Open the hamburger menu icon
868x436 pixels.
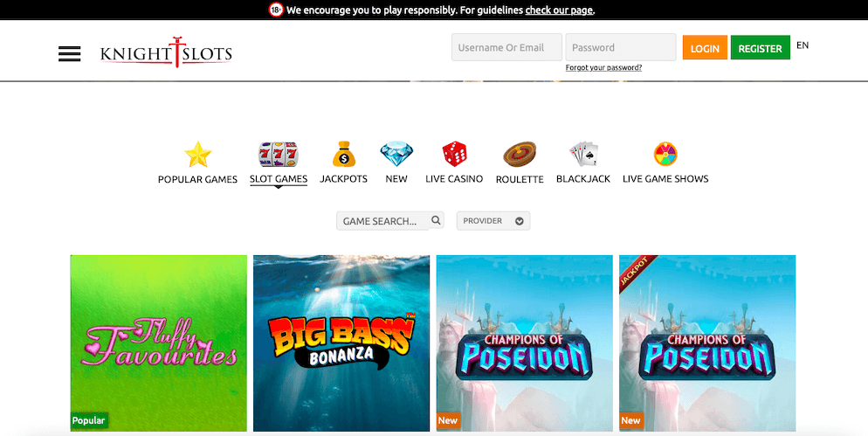[69, 54]
